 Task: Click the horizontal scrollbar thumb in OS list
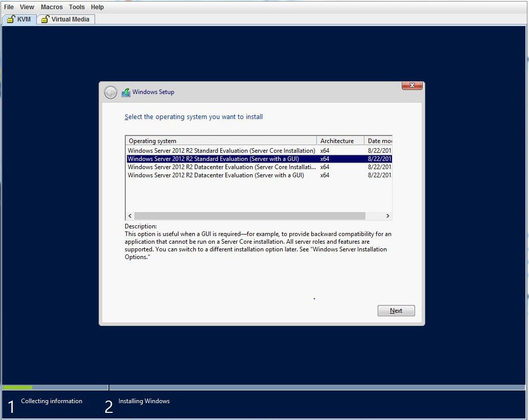pyautogui.click(x=249, y=216)
